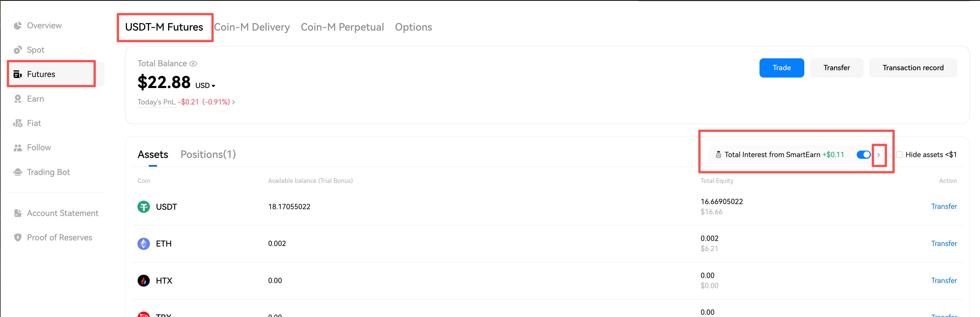Click the Overview pie chart icon
The height and width of the screenshot is (317, 980).
tap(18, 25)
